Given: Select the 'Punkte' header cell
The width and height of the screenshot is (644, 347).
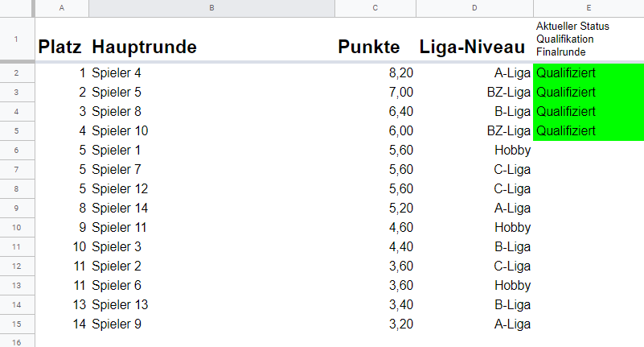Looking at the screenshot, I should [375, 47].
